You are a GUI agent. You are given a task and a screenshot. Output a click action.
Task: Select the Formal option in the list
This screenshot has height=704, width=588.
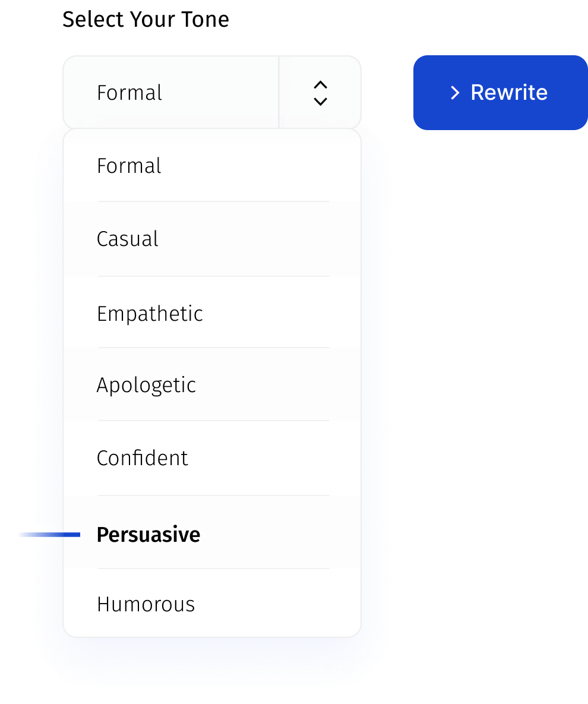129,166
